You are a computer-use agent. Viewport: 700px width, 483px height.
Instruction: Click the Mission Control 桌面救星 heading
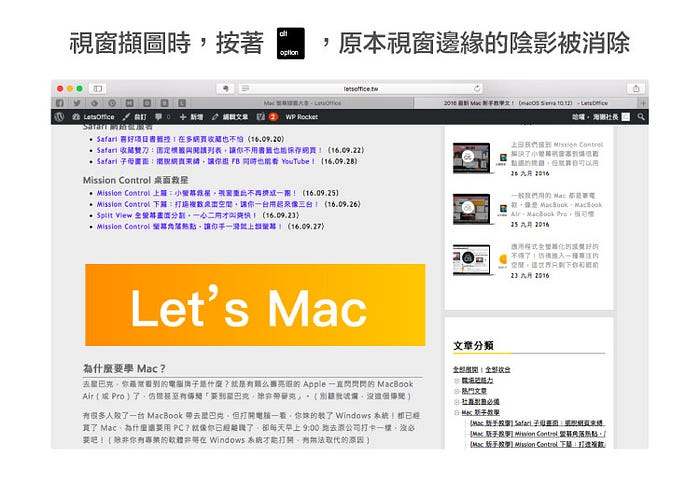135,180
